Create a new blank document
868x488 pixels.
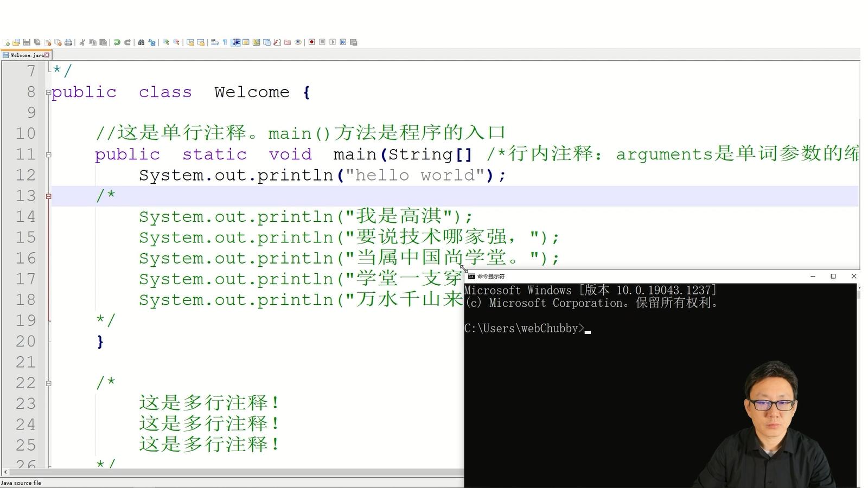(x=7, y=42)
